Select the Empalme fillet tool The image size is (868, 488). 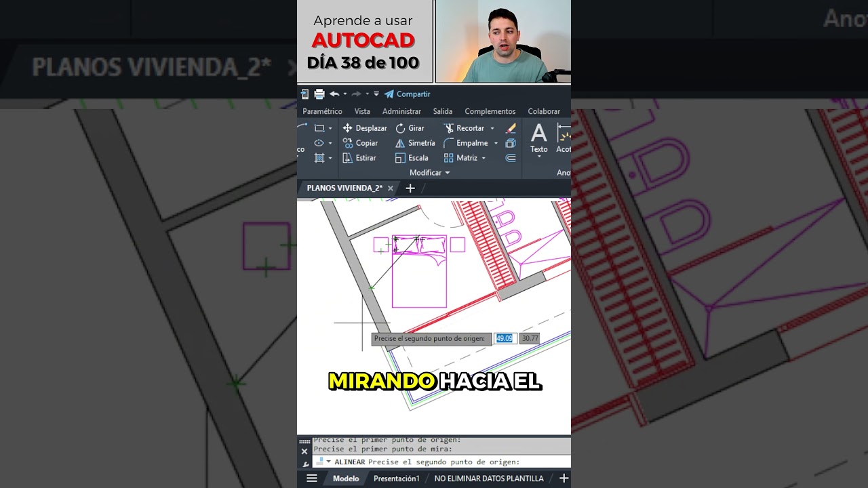tap(466, 143)
